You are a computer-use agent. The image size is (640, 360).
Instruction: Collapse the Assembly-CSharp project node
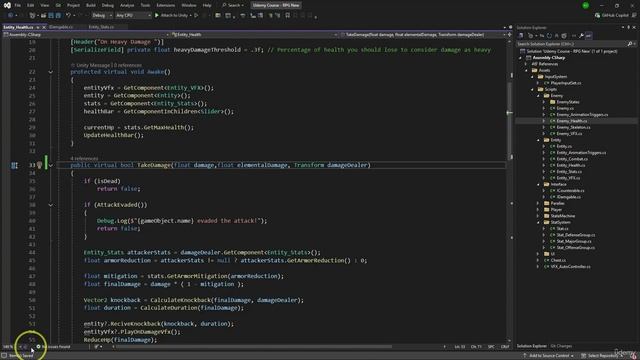520,58
